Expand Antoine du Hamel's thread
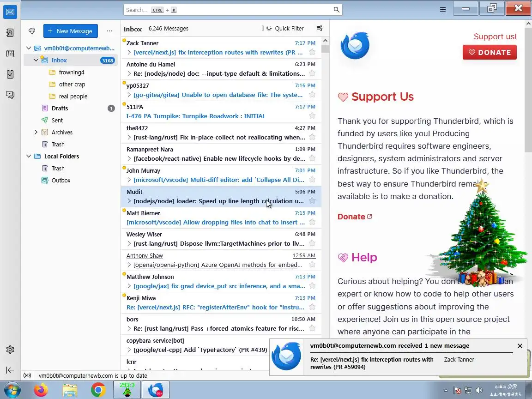532x399 pixels. [129, 73]
